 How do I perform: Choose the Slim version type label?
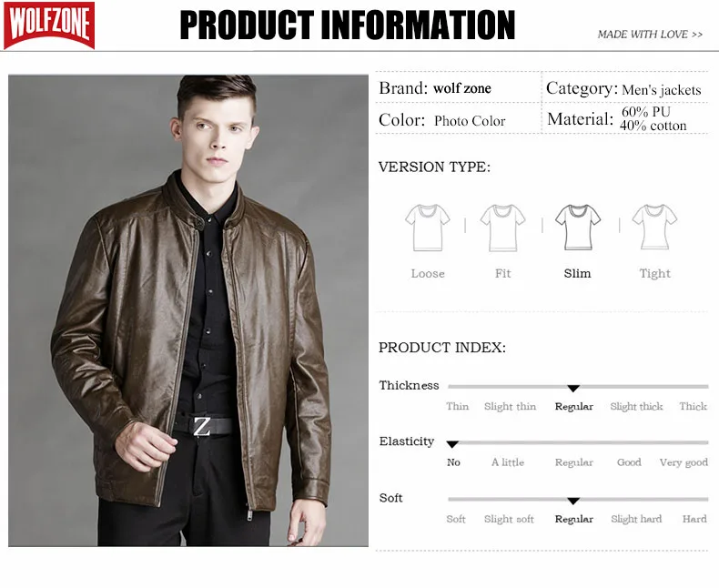tap(577, 273)
